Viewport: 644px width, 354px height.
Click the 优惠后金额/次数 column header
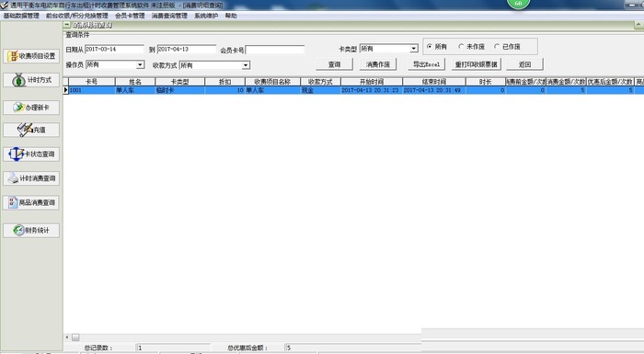click(610, 82)
